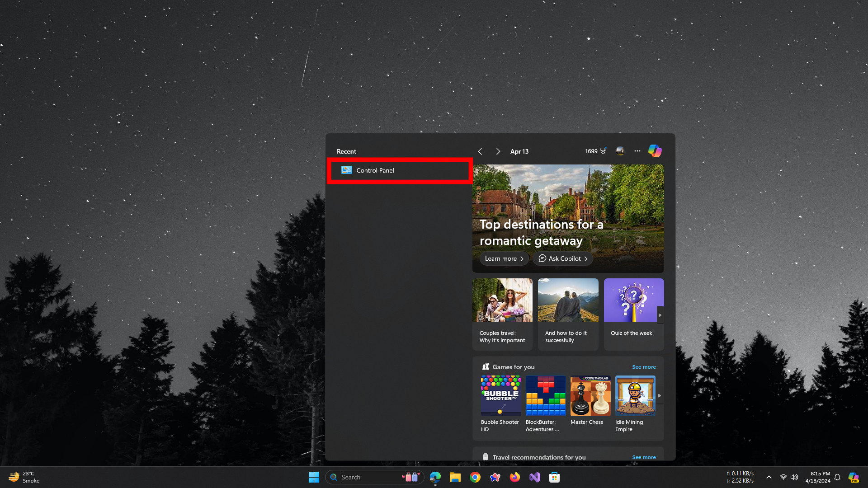
Task: Show hidden system tray icons chevron
Action: (769, 477)
